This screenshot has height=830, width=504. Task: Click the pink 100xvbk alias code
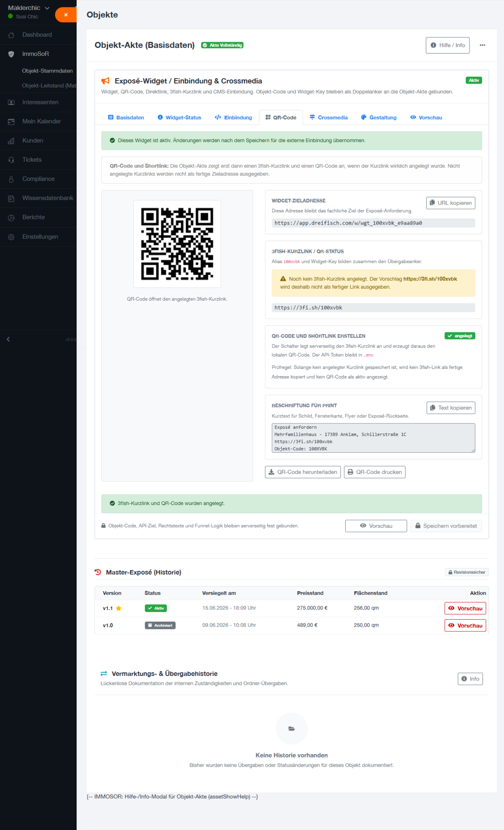[292, 262]
